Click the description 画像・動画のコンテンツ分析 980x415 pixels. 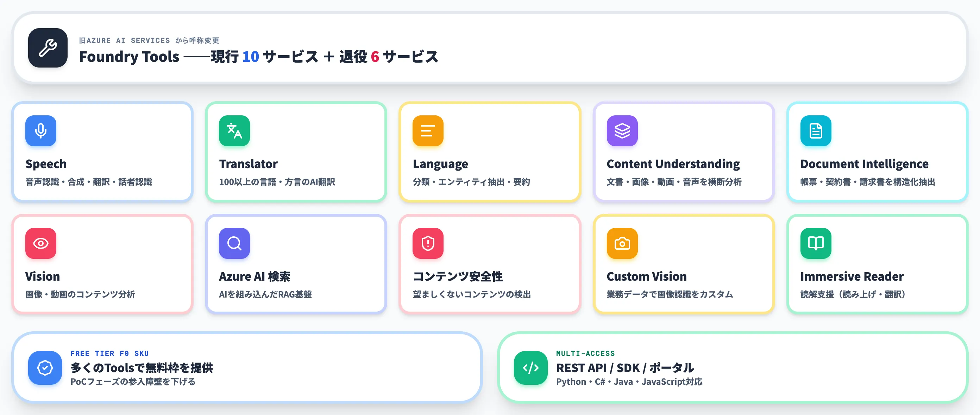[80, 294]
